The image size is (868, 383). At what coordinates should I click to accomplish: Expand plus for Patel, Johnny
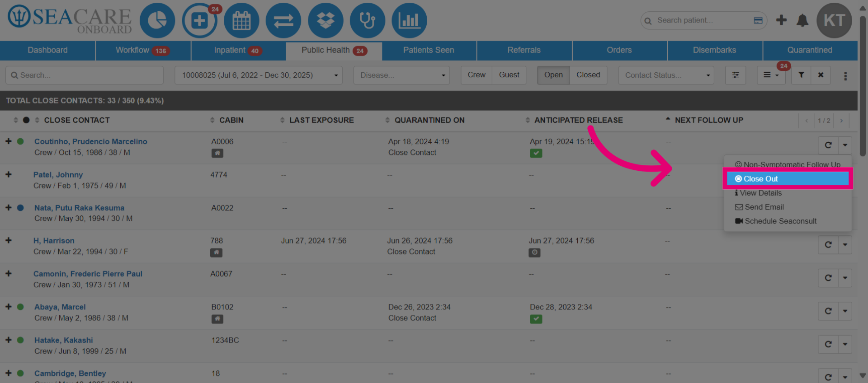9,174
